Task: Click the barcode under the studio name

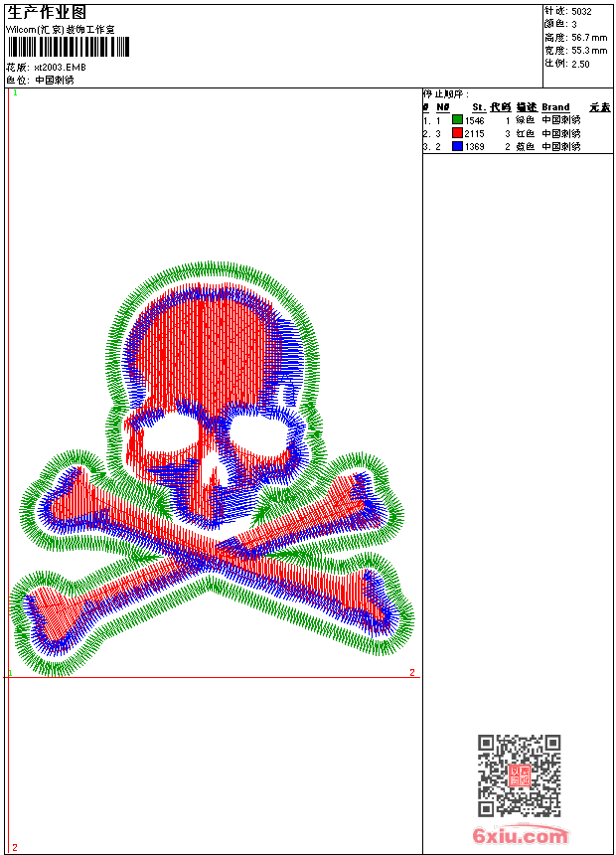Action: (69, 47)
